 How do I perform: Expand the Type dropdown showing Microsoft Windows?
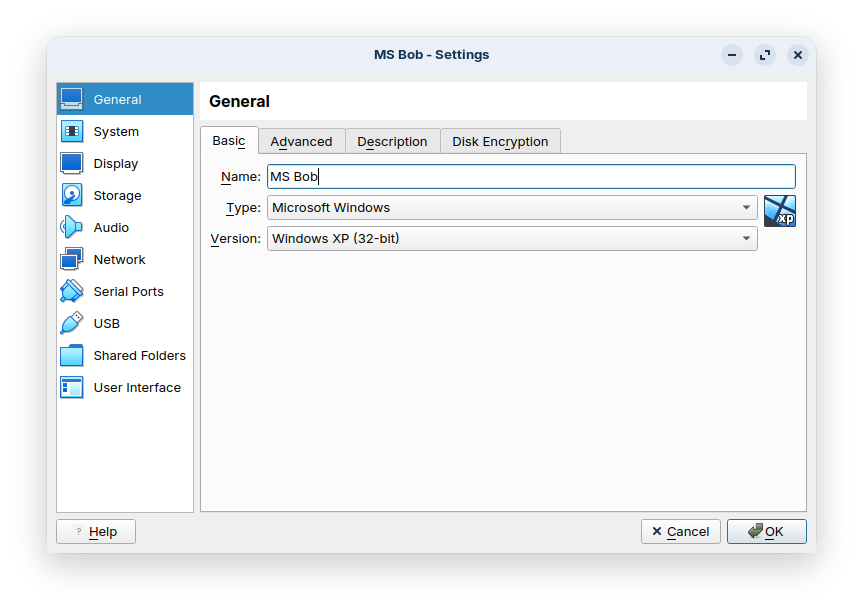tap(511, 208)
